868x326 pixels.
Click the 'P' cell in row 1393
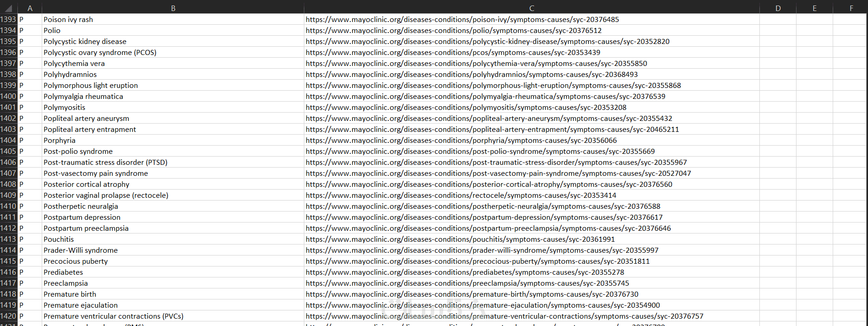[30, 19]
